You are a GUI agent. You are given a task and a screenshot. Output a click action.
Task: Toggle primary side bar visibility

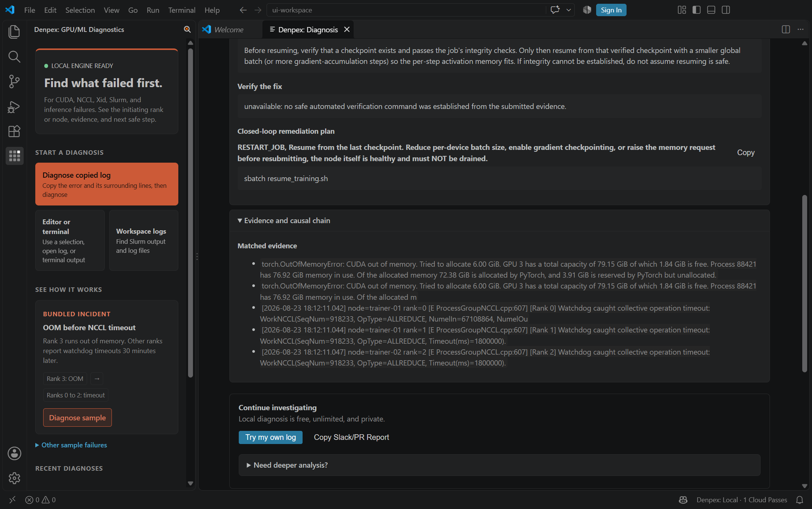point(696,10)
